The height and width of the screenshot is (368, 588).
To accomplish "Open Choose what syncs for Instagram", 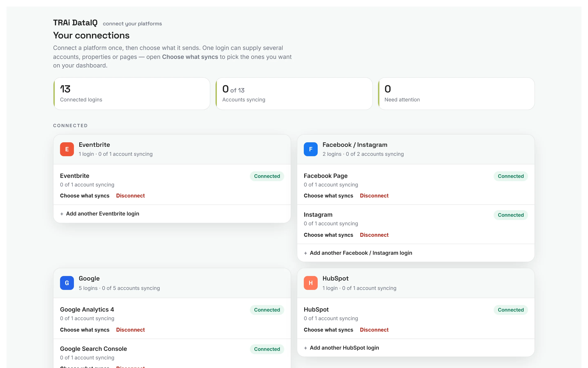I will (x=328, y=235).
